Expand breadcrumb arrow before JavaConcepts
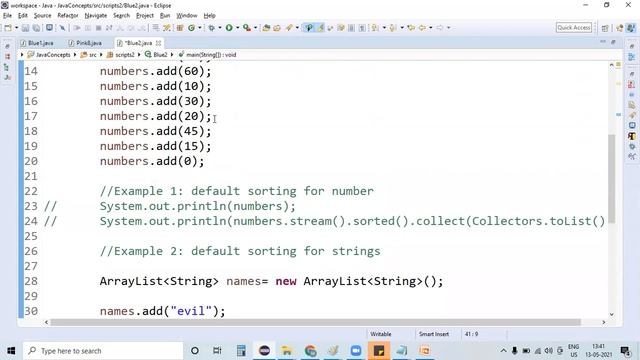This screenshot has width=640, height=360. [22, 55]
